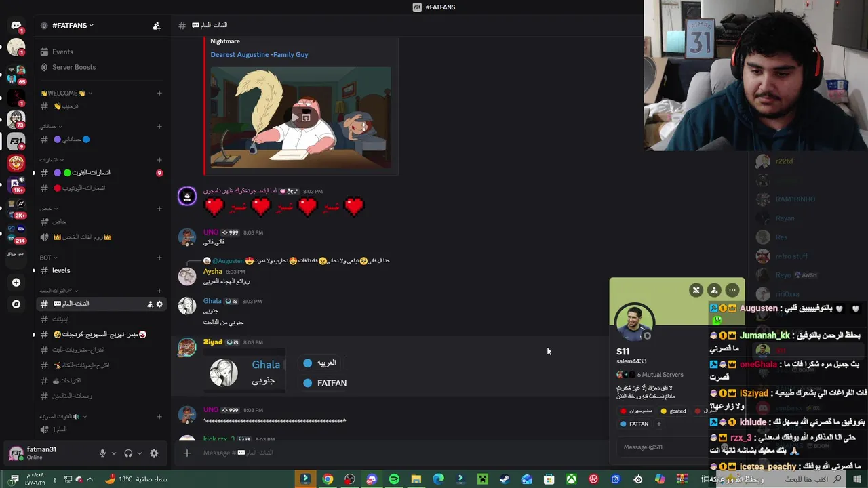Open microphone input options arrow
Viewport: 868px width, 488px height.
[x=113, y=453]
